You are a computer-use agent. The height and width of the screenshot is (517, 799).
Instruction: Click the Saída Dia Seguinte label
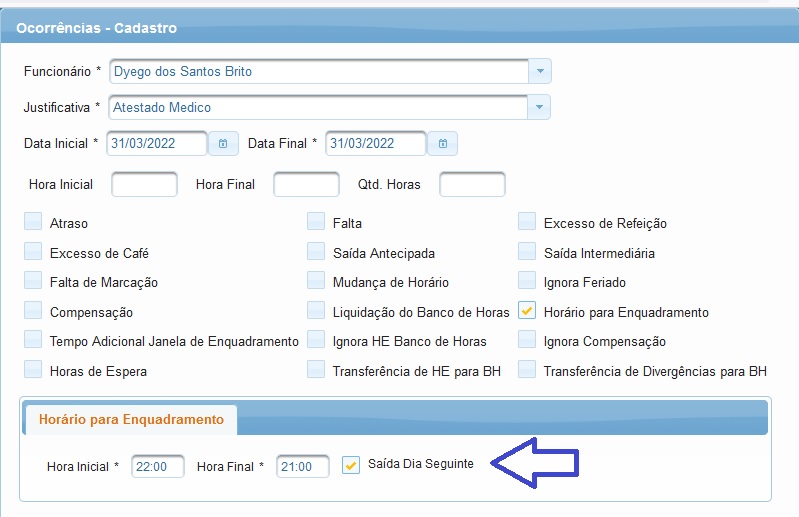[x=420, y=464]
